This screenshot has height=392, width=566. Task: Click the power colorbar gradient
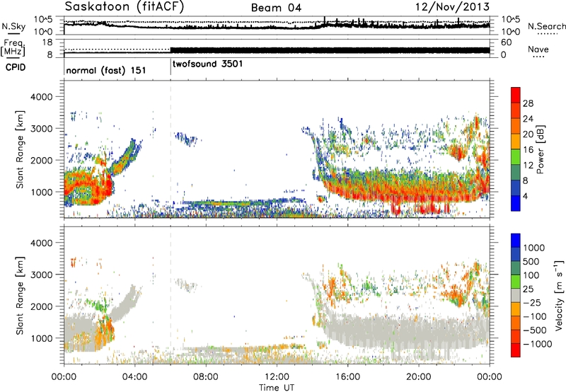[x=516, y=149]
